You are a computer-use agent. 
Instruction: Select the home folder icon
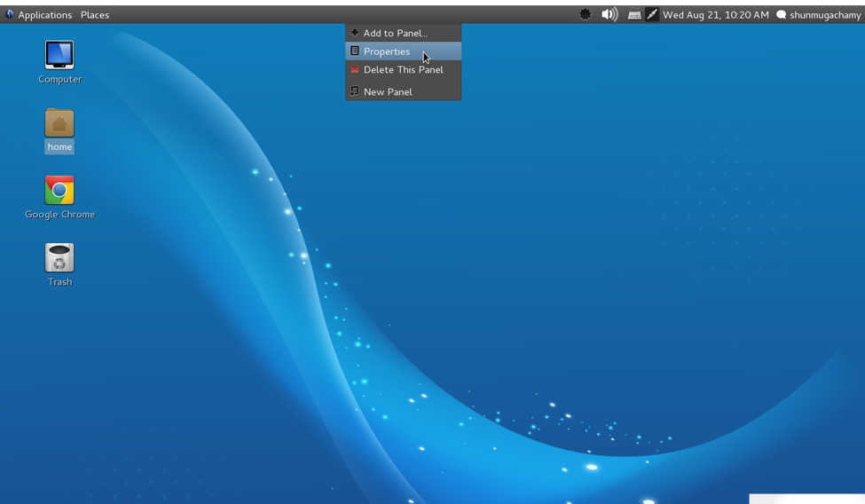pos(59,122)
